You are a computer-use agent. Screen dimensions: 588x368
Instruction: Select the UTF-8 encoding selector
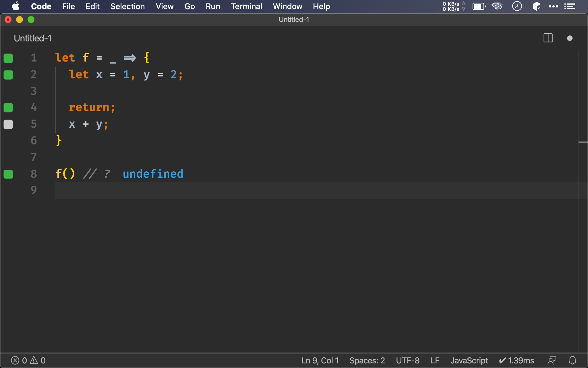click(x=407, y=360)
